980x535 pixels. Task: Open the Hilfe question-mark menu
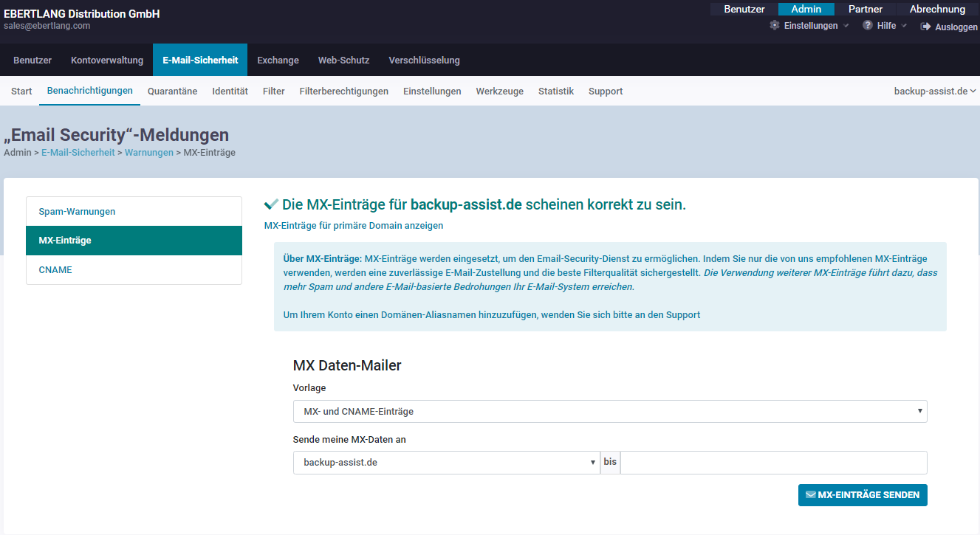pos(885,26)
